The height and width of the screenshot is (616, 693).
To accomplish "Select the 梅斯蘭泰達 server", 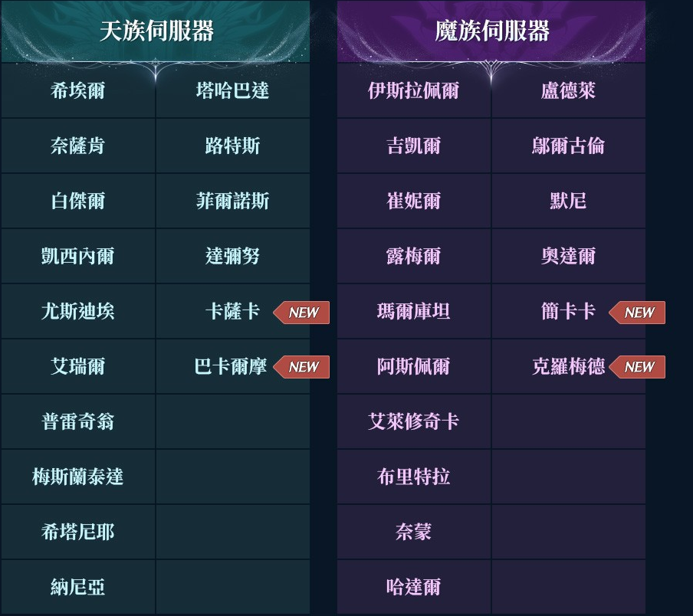I will 77,477.
